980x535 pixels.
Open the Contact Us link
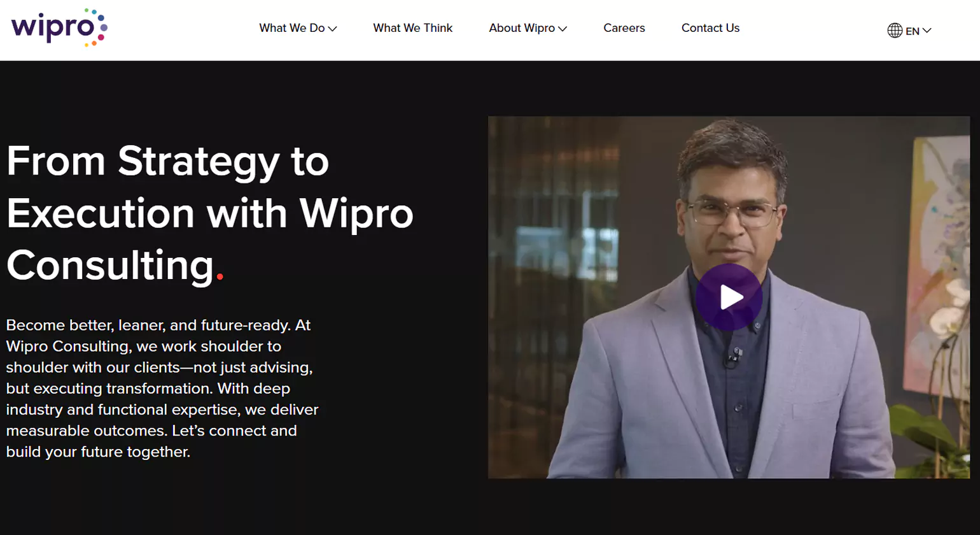[x=710, y=28]
